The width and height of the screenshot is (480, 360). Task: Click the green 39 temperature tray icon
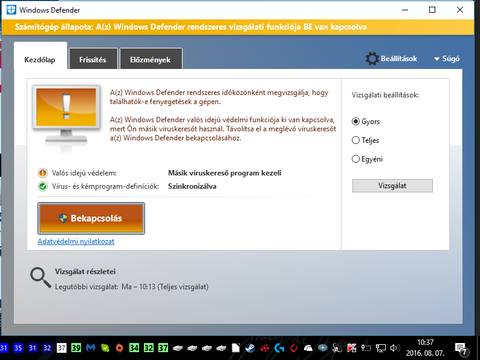pos(76,348)
